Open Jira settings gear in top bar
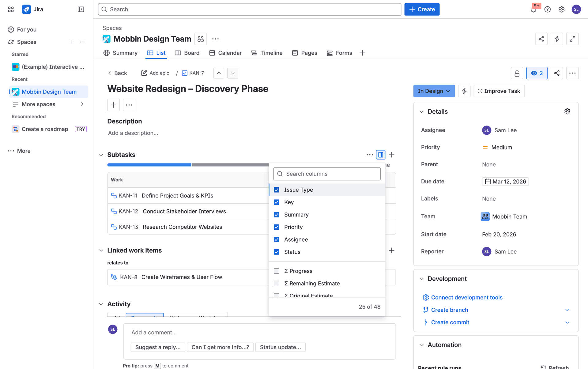 (x=561, y=9)
